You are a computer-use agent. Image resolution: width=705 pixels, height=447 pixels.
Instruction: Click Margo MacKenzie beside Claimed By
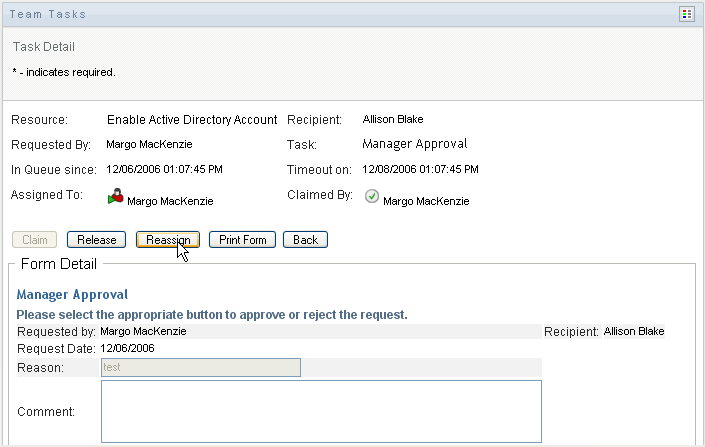[426, 201]
